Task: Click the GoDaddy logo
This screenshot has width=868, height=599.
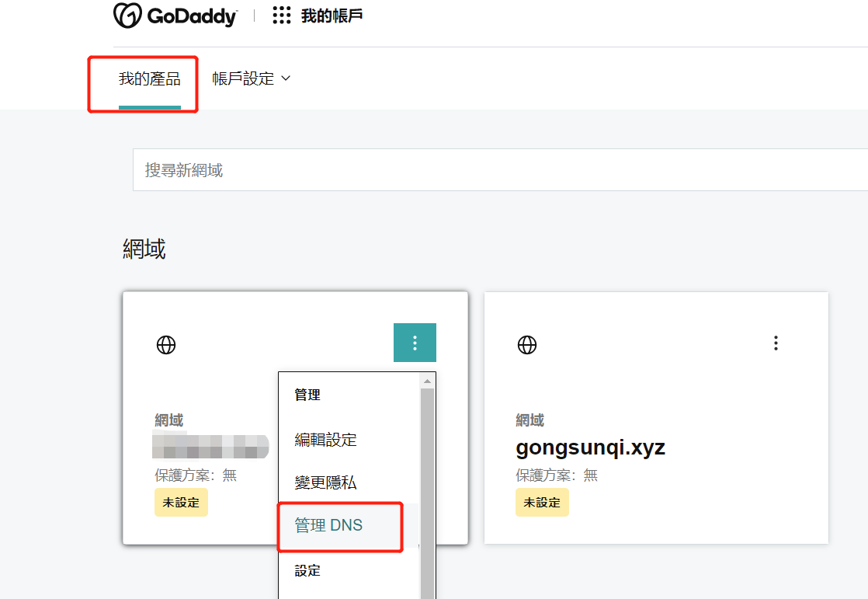Action: click(175, 16)
